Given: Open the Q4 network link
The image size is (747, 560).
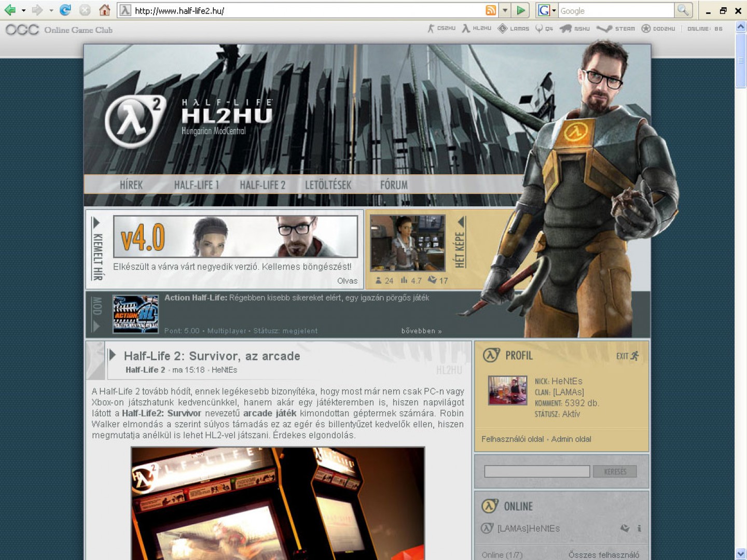Looking at the screenshot, I should (544, 29).
